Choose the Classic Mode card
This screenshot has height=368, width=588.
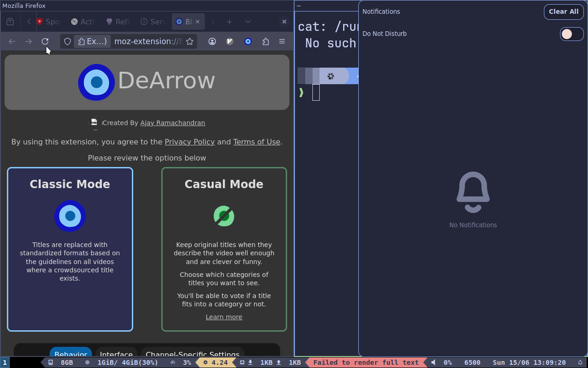click(x=70, y=249)
